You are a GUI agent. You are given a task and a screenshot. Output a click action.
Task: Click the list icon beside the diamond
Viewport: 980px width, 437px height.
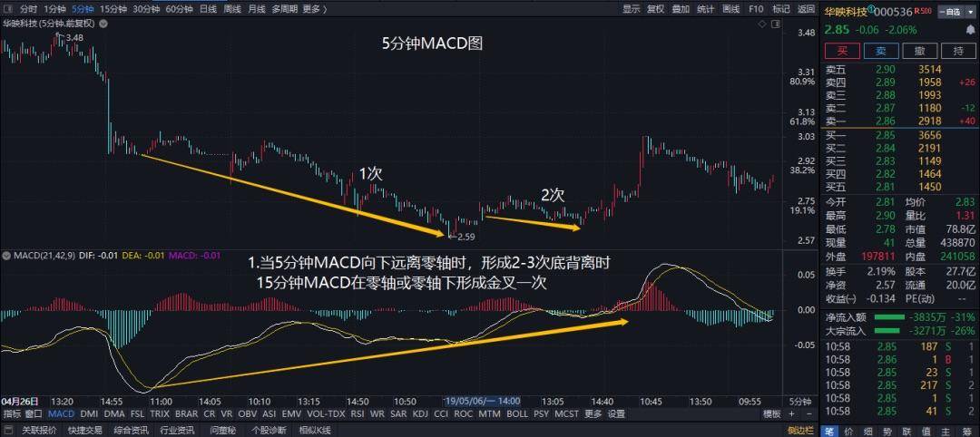pos(776,24)
